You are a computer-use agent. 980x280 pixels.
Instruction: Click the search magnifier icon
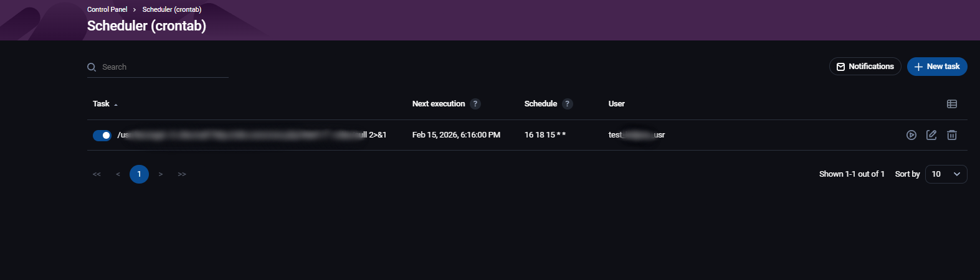92,67
